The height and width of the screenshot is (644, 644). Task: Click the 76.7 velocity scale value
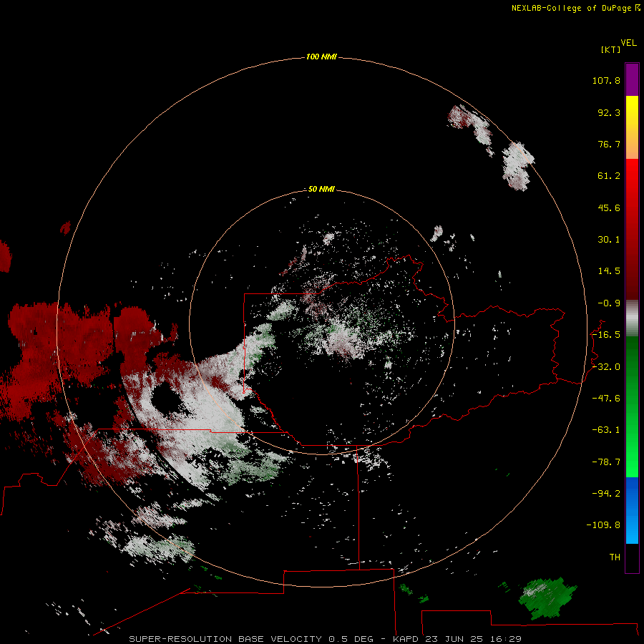point(609,144)
